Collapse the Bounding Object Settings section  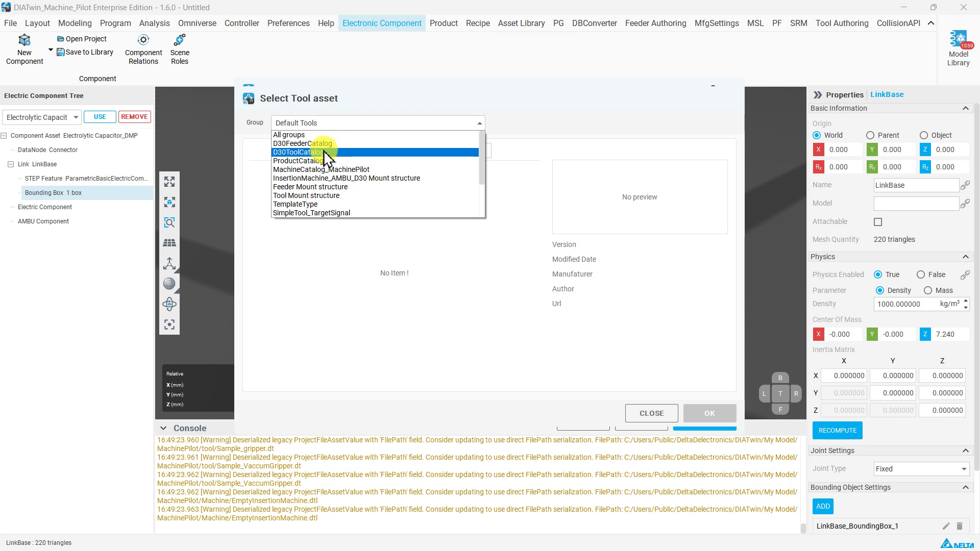pos(965,487)
